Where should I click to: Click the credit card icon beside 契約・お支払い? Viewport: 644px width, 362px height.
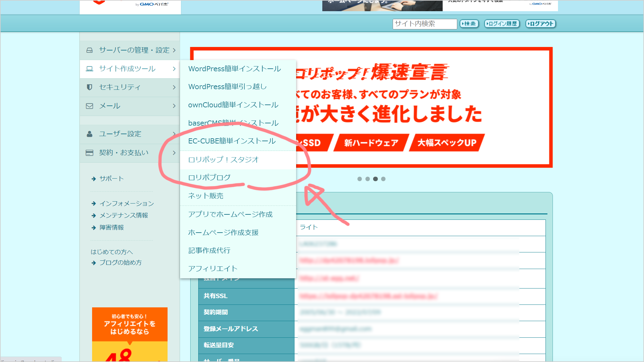pyautogui.click(x=90, y=153)
